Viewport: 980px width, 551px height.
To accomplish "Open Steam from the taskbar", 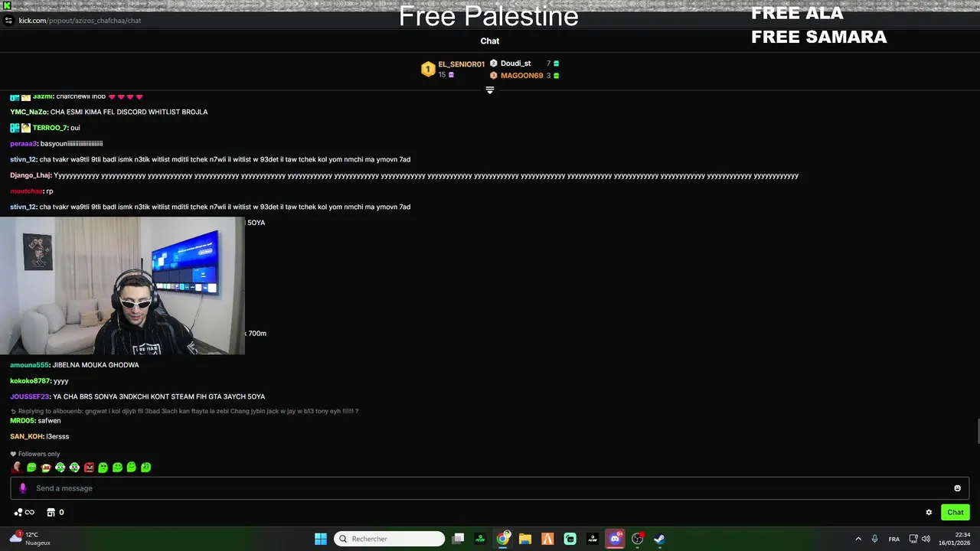I will point(659,539).
